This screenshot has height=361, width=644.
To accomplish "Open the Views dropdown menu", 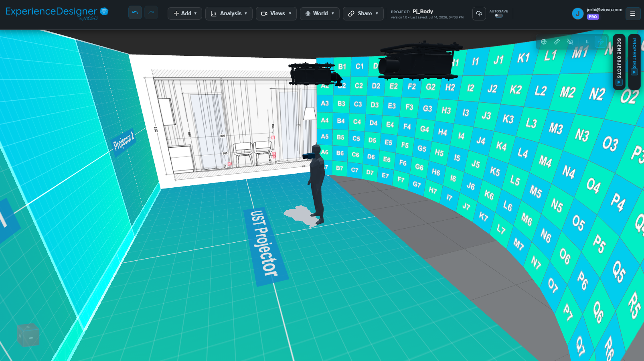I will tap(276, 13).
